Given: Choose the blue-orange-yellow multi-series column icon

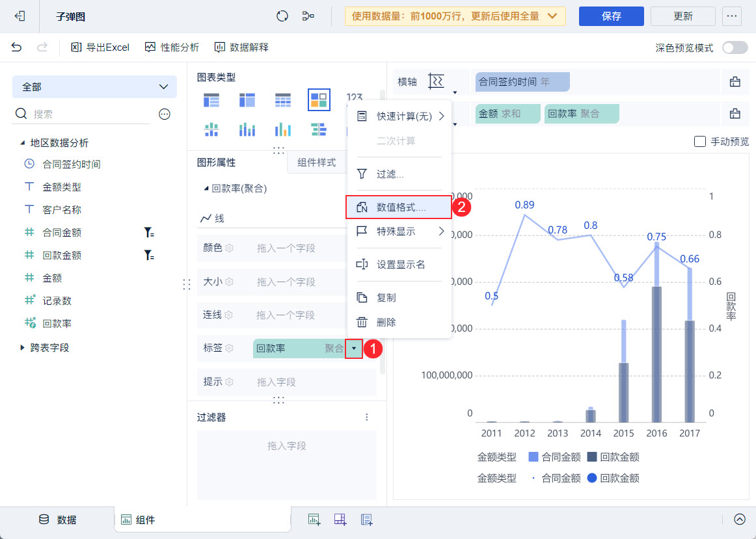Looking at the screenshot, I should click(282, 129).
